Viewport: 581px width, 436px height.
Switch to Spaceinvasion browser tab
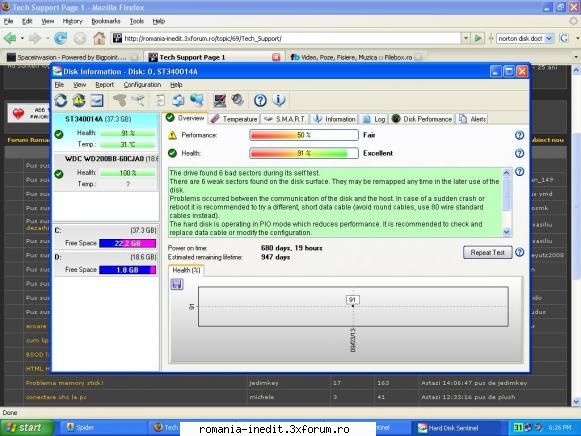click(72, 57)
